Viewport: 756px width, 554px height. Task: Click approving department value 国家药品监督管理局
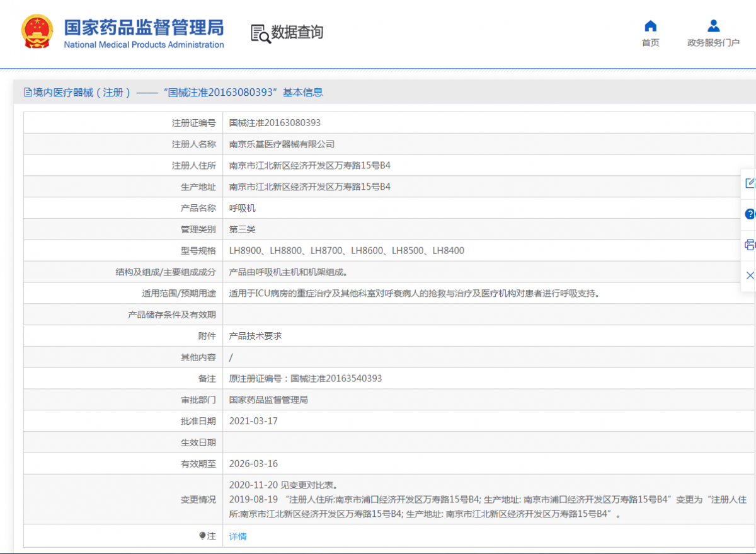point(268,400)
